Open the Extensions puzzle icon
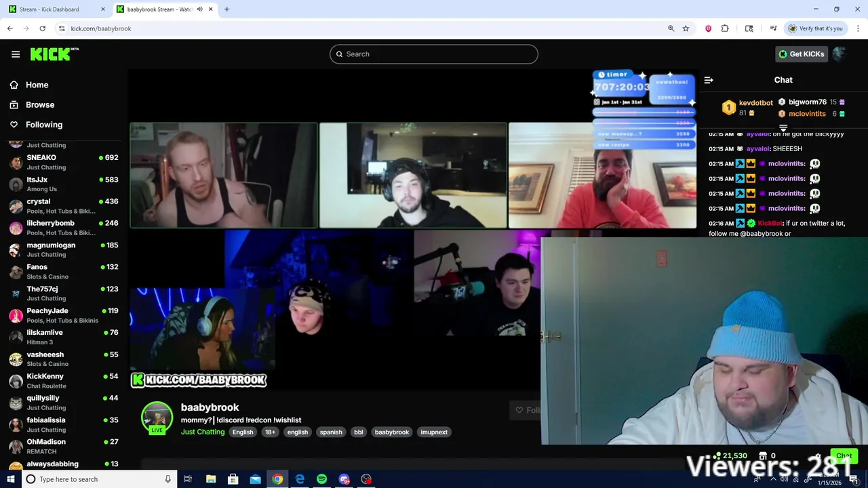This screenshot has height=488, width=868. [x=725, y=28]
